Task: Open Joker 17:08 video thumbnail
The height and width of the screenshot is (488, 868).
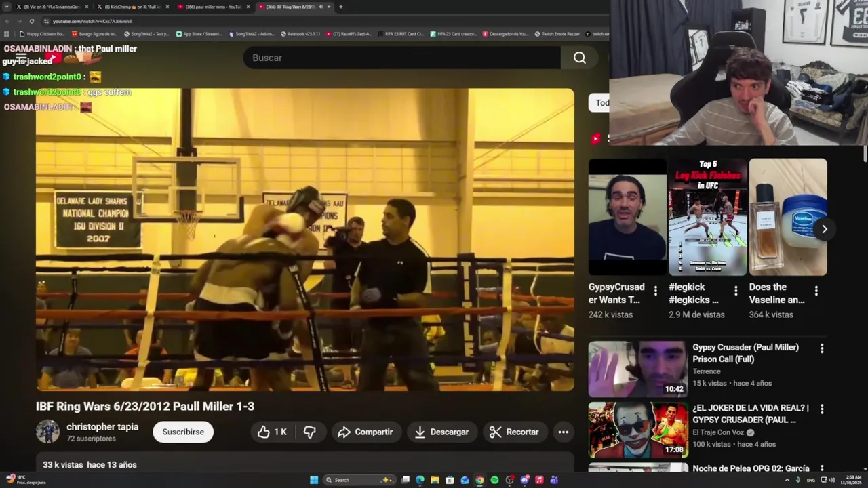Action: tap(637, 430)
